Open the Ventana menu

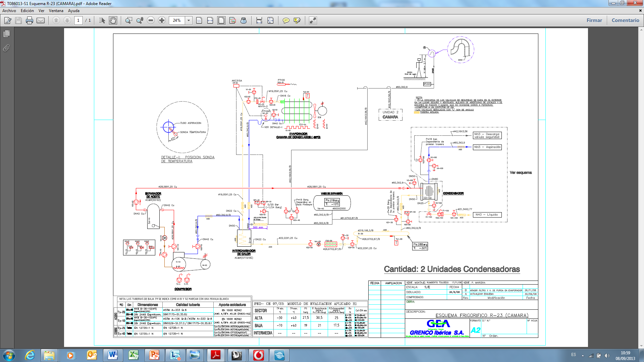pos(56,11)
